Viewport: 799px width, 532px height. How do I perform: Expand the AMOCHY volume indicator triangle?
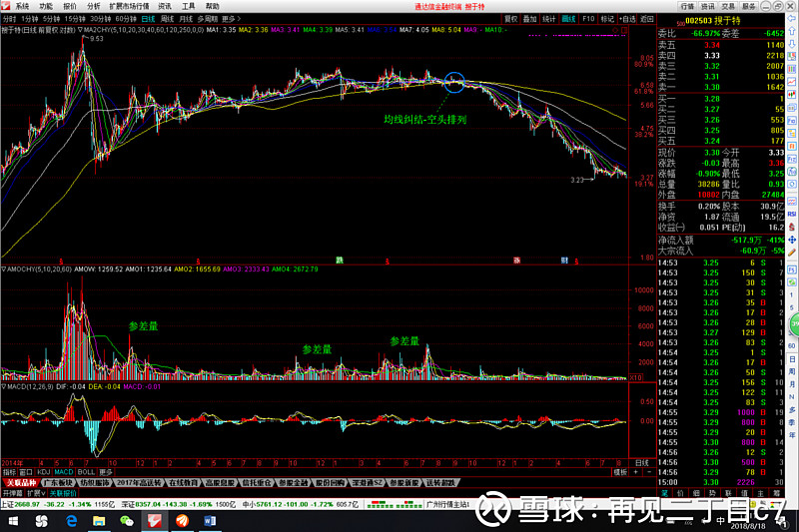click(x=4, y=268)
